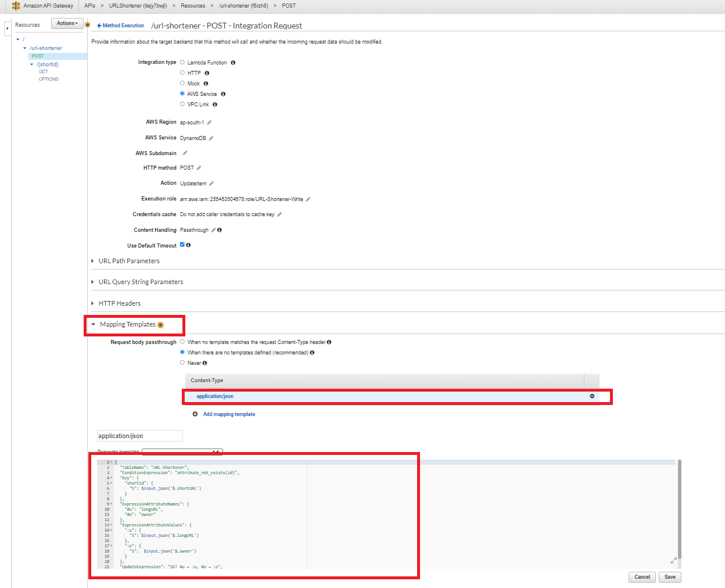725x588 pixels.
Task: Click the template editor vertical scrollbar
Action: click(679, 508)
